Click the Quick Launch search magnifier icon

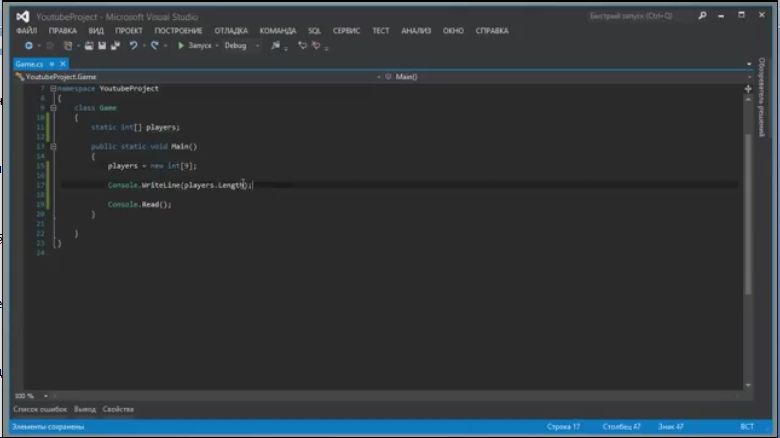pyautogui.click(x=702, y=16)
